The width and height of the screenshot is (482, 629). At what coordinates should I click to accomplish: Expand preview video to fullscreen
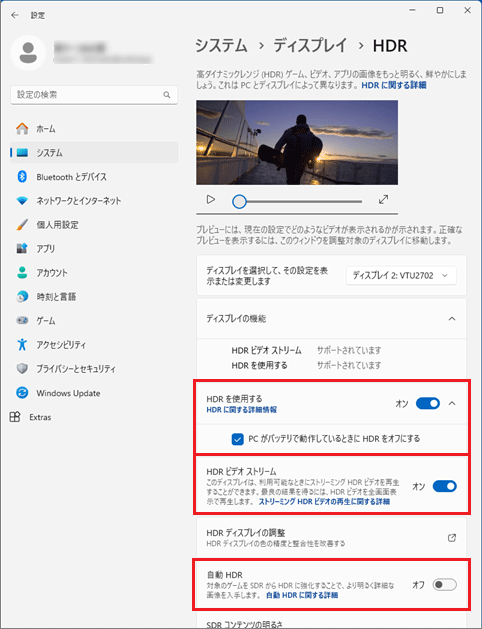pos(383,199)
